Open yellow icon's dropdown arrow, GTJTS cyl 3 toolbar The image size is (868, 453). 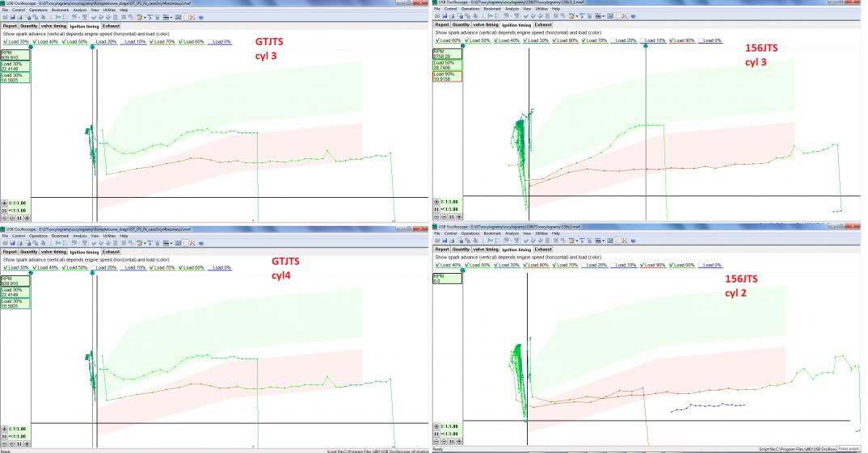point(145,17)
